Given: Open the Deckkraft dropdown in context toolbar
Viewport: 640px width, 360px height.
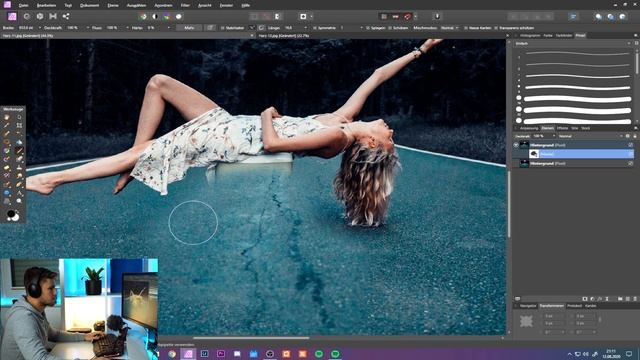Looking at the screenshot, I should coord(87,28).
